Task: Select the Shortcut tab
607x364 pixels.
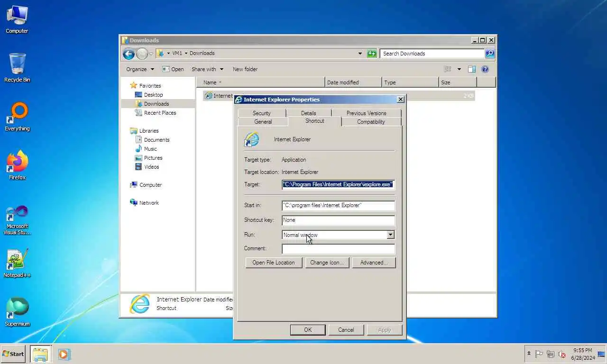Action: click(x=315, y=121)
